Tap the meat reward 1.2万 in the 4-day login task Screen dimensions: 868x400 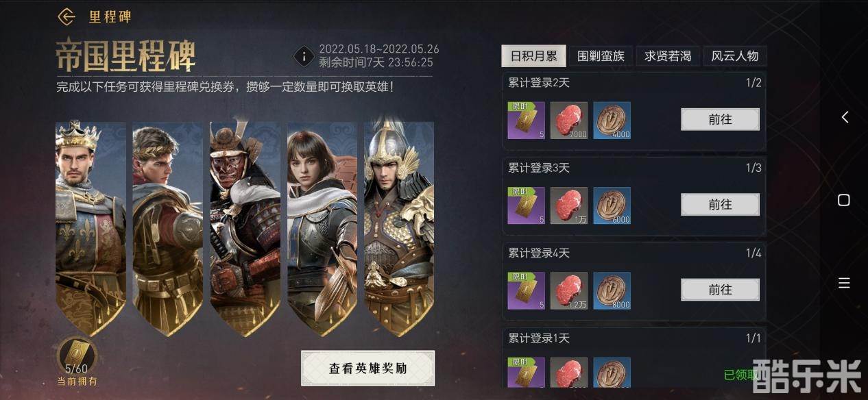click(x=569, y=290)
